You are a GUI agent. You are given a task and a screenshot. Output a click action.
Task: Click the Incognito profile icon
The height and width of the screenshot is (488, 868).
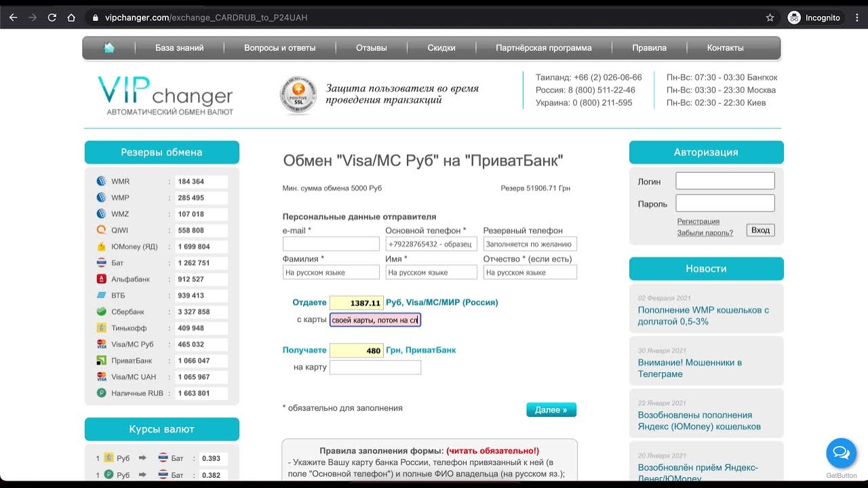tap(794, 18)
